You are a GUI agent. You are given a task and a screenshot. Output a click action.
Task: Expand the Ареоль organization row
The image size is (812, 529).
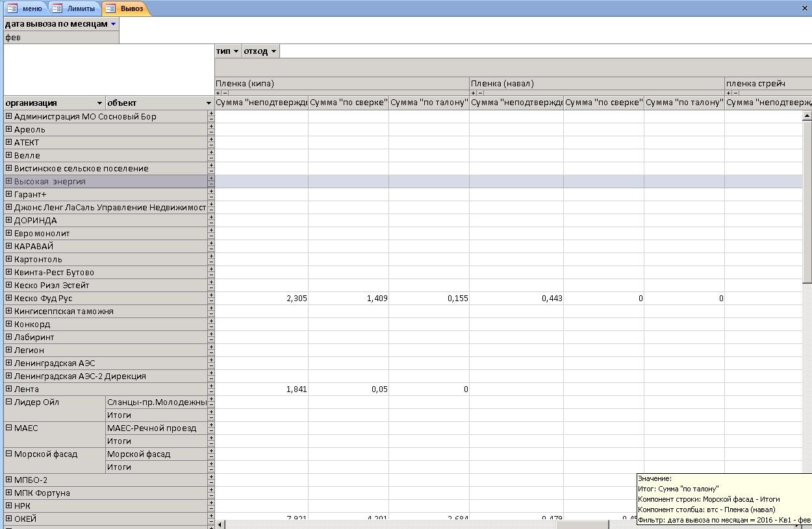tap(9, 129)
